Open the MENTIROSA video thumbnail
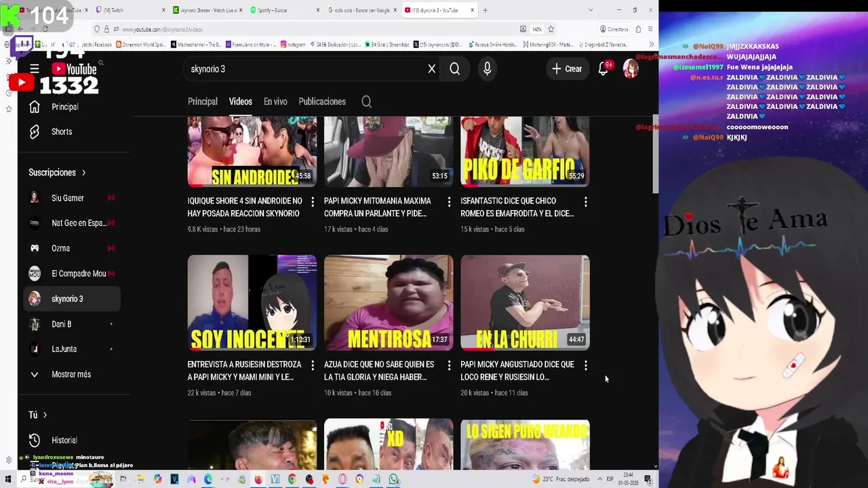This screenshot has width=868, height=488. click(389, 302)
